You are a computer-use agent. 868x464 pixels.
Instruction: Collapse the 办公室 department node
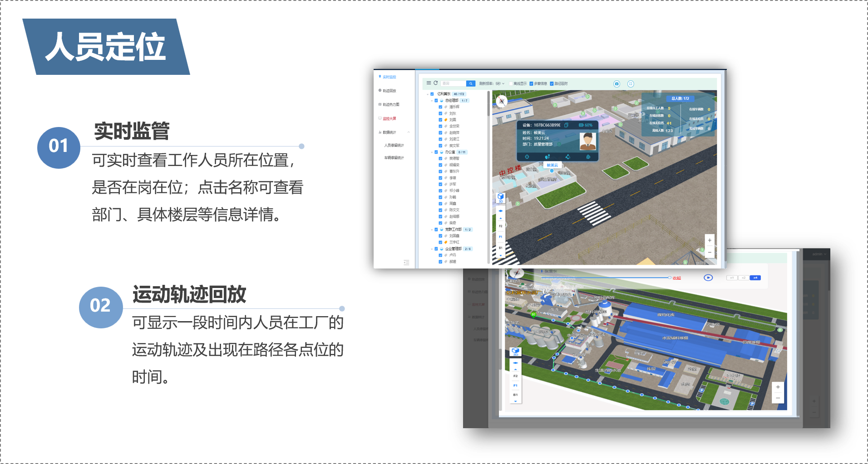coord(432,152)
